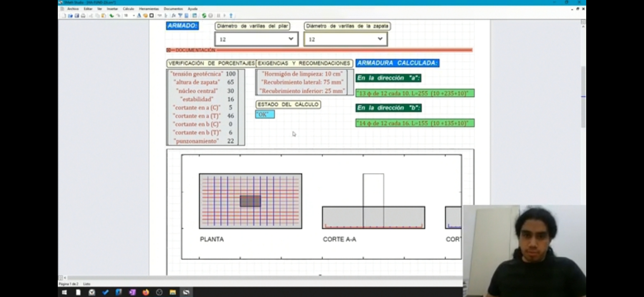Click the Save document toolbar icon
The image size is (644, 297).
(77, 16)
